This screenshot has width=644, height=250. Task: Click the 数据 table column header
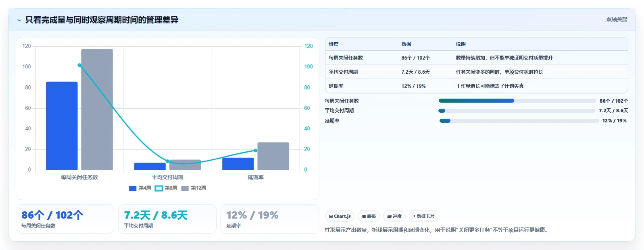click(406, 44)
